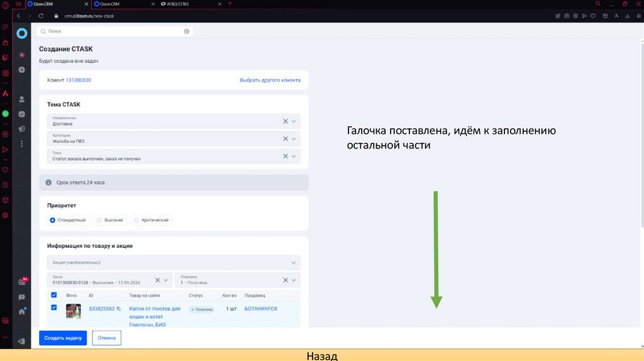Open browser account profile icon

click(x=616, y=16)
